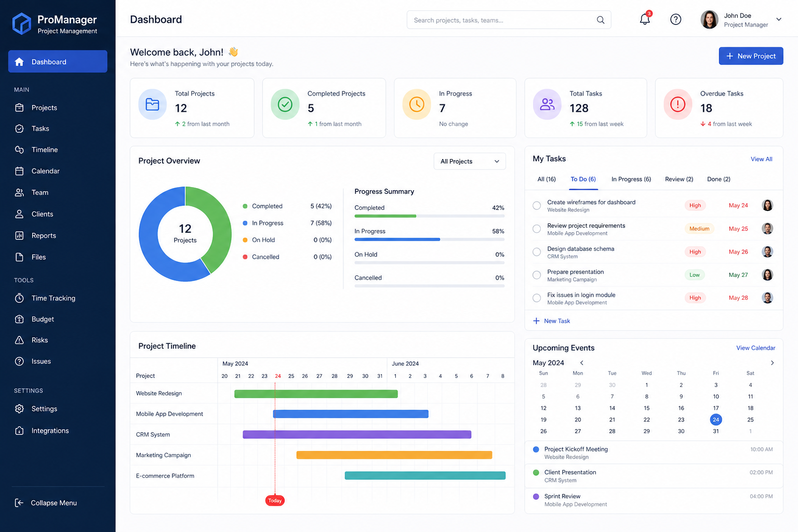Click the Low priority tag
Image resolution: width=798 pixels, height=532 pixels.
694,275
